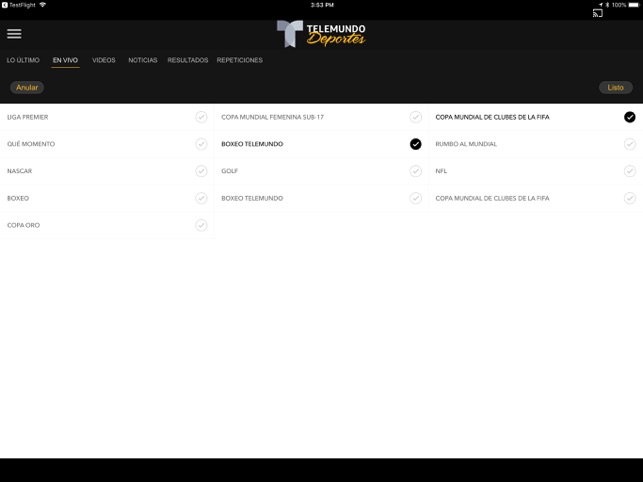Return to TestFlight via status bar
The image size is (643, 482).
(x=19, y=5)
